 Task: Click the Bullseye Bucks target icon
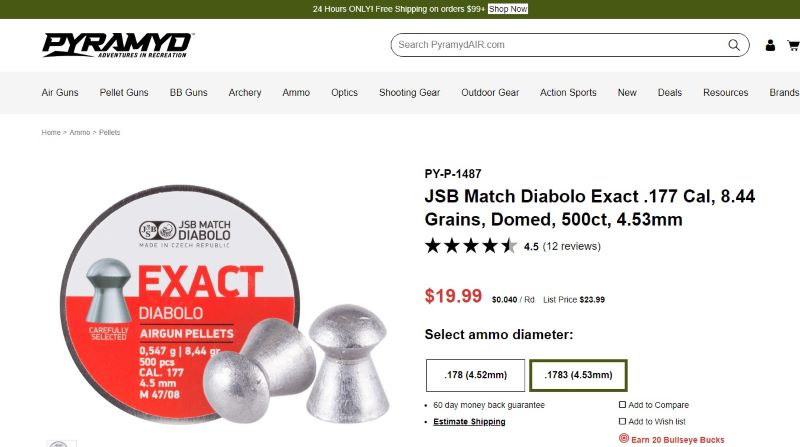click(x=623, y=438)
